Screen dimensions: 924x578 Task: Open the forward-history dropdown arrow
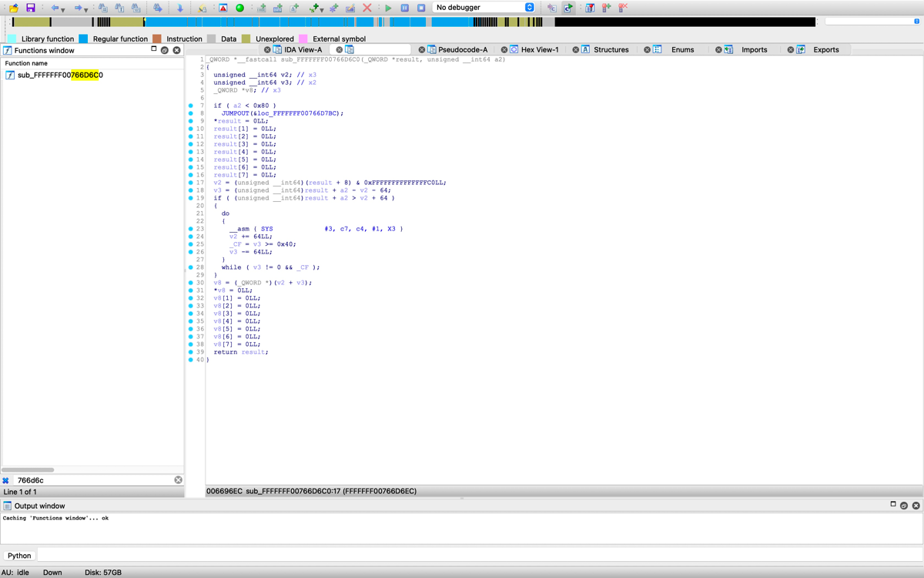(86, 9)
